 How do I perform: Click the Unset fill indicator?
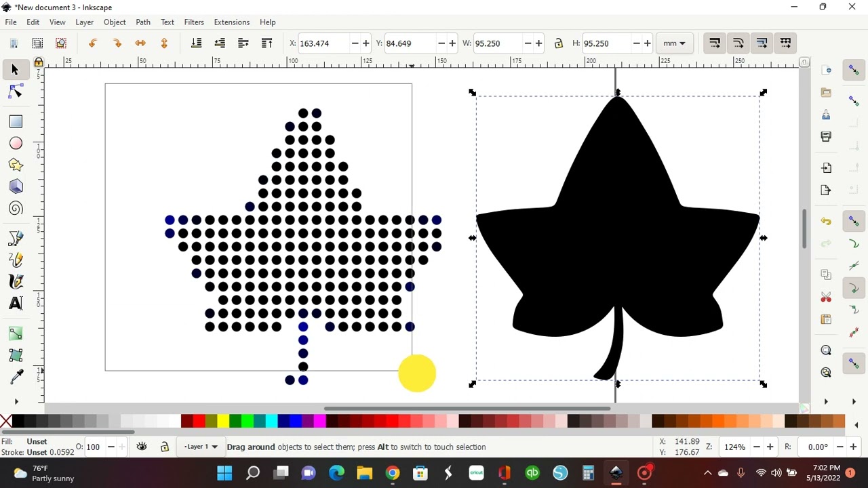point(37,441)
